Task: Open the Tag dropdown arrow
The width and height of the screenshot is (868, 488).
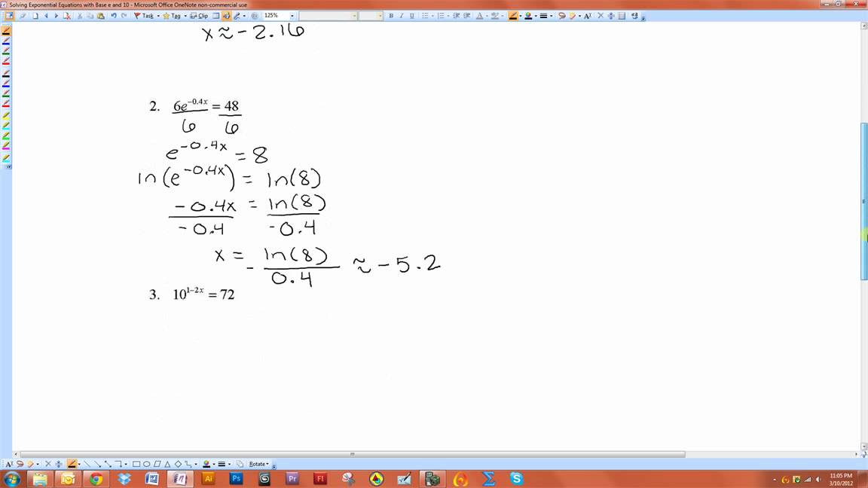Action: pos(185,16)
